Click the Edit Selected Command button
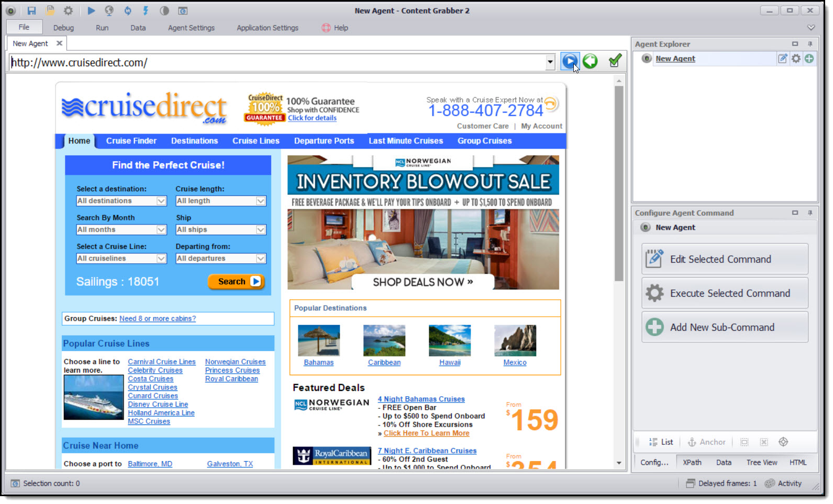 pos(725,259)
